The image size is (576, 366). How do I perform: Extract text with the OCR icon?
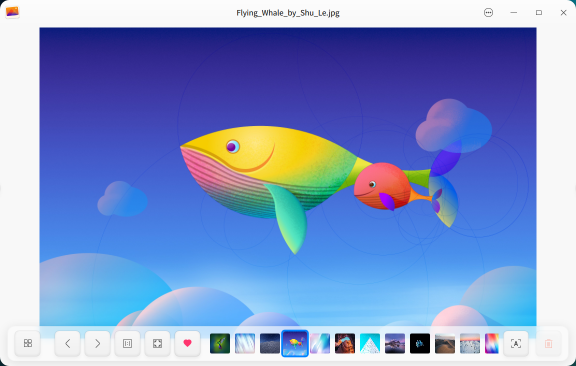(x=516, y=343)
